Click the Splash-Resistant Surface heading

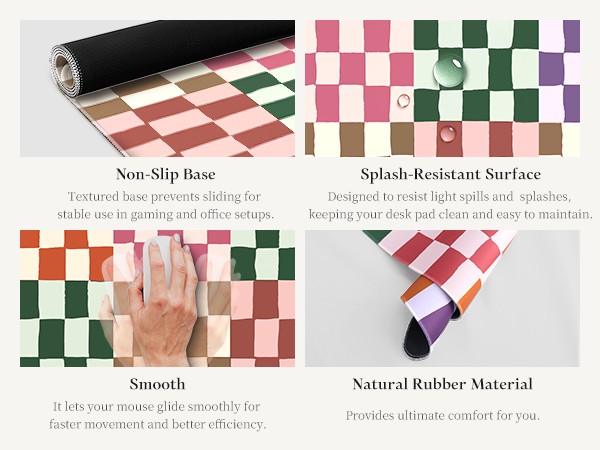pos(450,174)
